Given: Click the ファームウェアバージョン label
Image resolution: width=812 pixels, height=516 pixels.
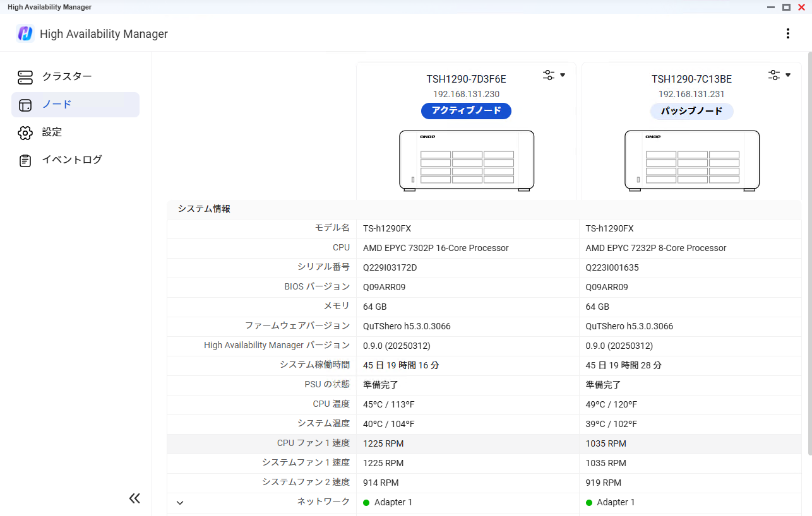Looking at the screenshot, I should click(x=297, y=326).
